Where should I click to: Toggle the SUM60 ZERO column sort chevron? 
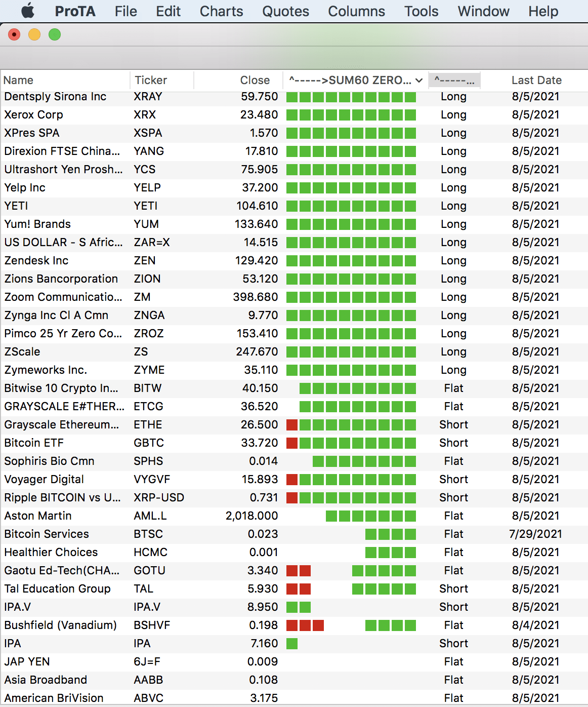419,81
